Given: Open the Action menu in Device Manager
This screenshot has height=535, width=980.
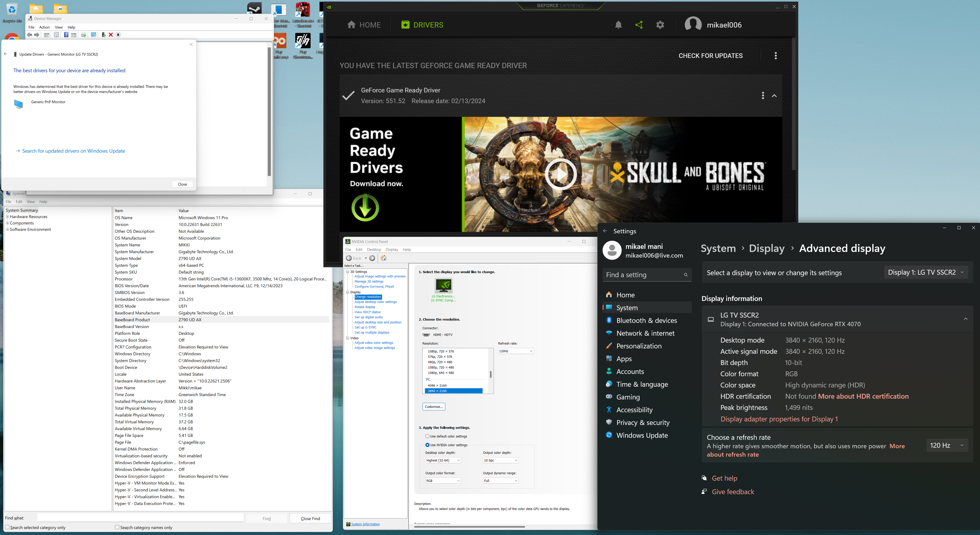Looking at the screenshot, I should coord(44,27).
